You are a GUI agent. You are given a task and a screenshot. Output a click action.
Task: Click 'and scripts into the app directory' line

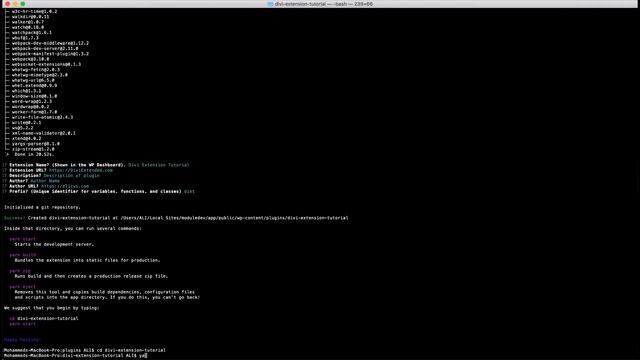coord(107,298)
